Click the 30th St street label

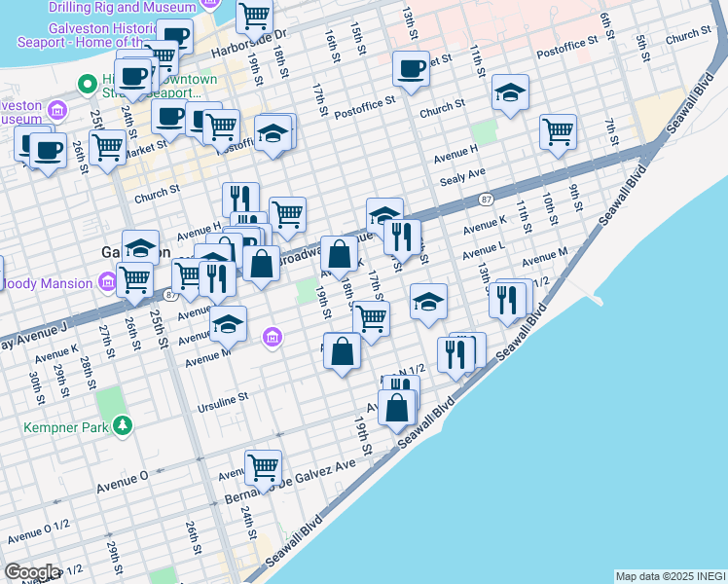[37, 387]
